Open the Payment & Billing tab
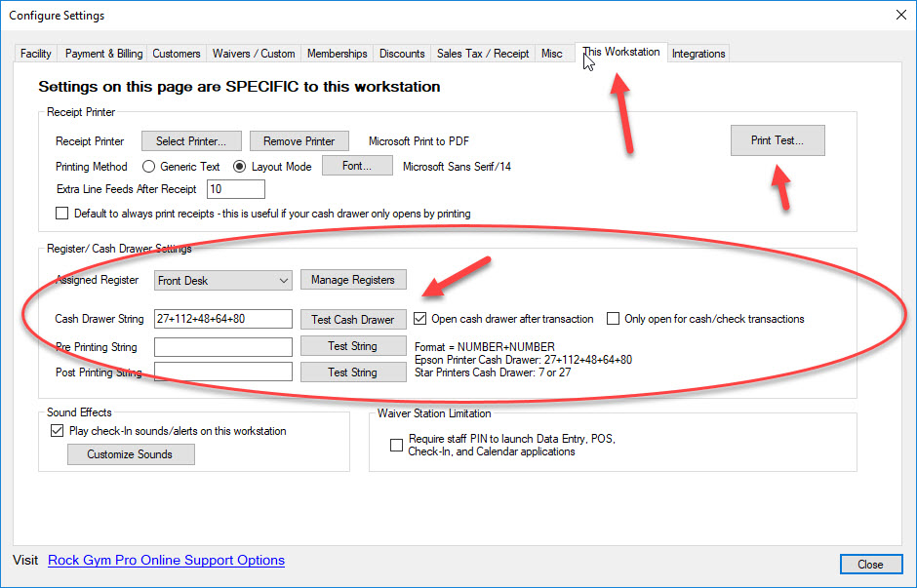 click(x=103, y=54)
